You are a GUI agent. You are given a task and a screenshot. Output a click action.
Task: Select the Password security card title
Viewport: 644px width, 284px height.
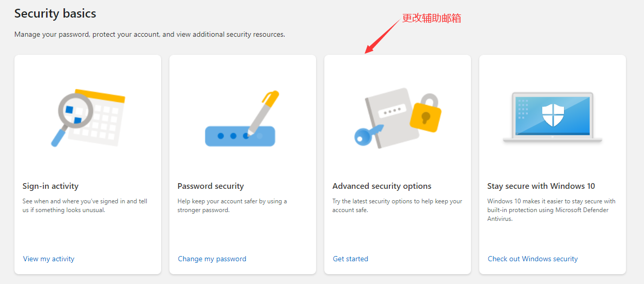click(210, 186)
